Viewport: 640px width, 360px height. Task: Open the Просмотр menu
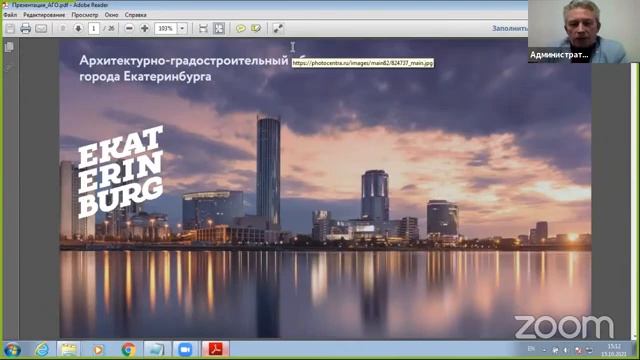tap(85, 15)
